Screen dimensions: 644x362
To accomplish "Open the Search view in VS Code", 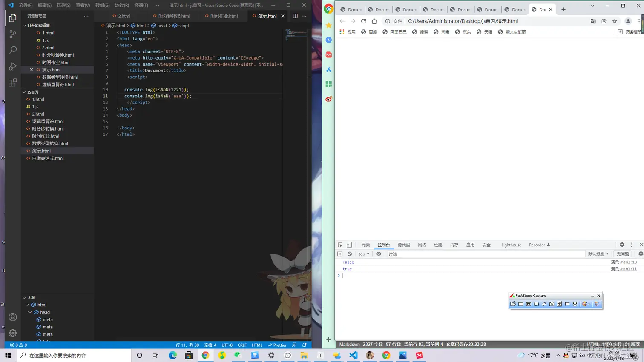I will pos(13,50).
